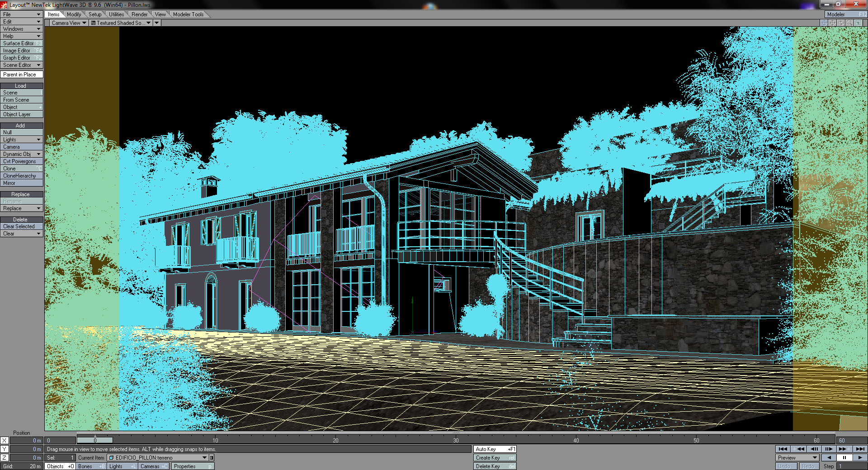Image resolution: width=868 pixels, height=470 pixels.
Task: Jump to the first frame
Action: [x=783, y=449]
